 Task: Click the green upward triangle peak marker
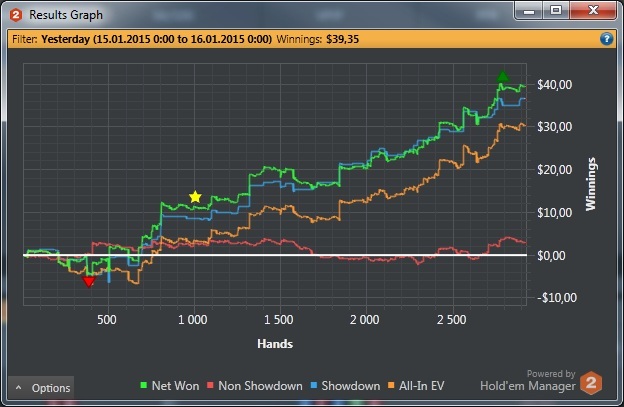pos(503,76)
